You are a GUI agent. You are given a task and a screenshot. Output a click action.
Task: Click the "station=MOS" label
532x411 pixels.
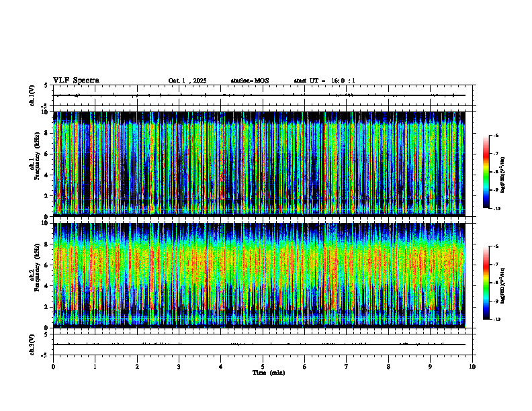[x=250, y=81]
